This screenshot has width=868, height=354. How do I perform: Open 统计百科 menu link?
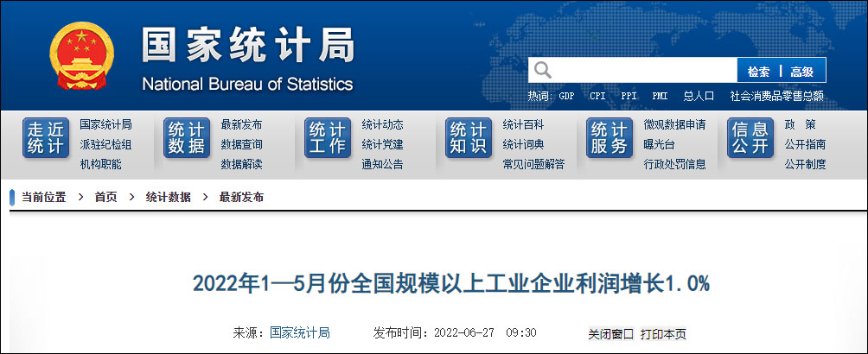523,125
